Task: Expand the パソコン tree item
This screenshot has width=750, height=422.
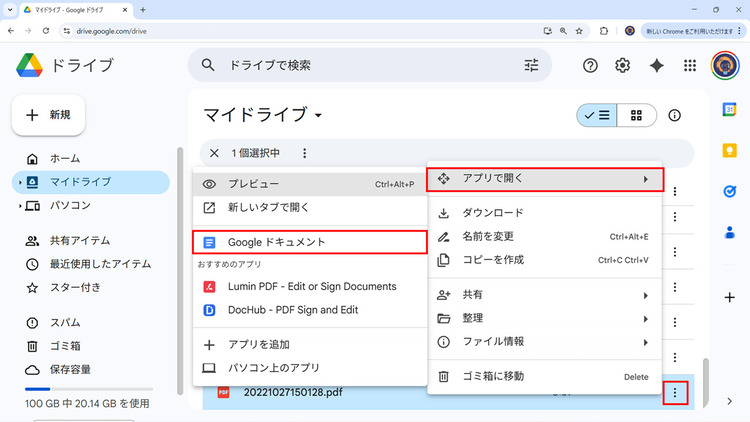Action: 20,206
